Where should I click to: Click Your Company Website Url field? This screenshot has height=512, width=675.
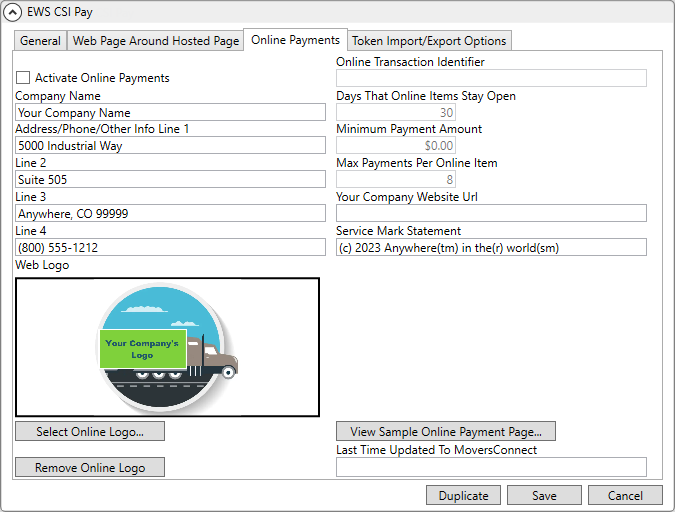tap(491, 213)
